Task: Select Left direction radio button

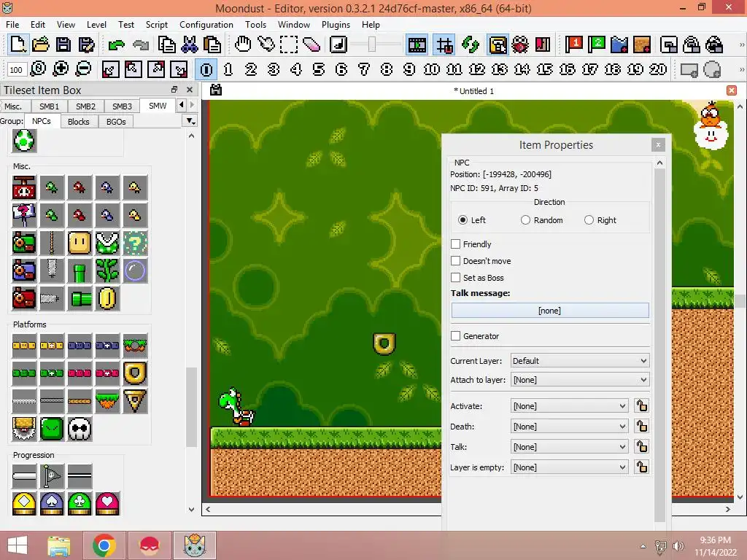Action: pos(462,220)
